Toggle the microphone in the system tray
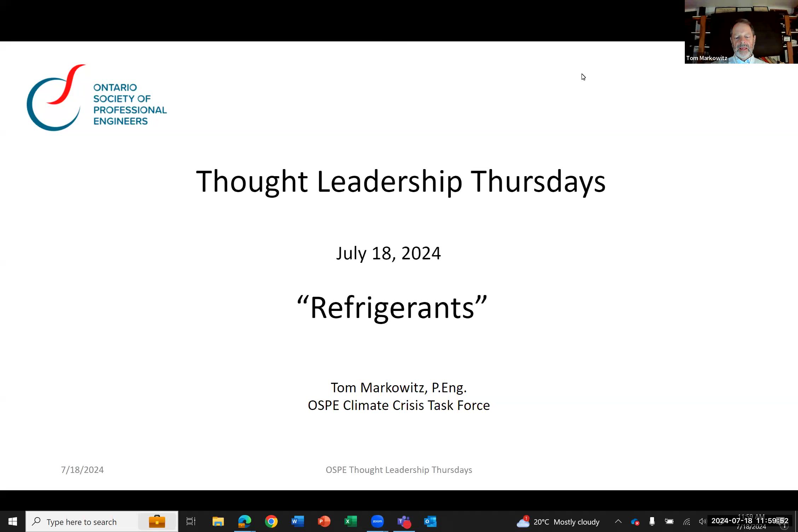This screenshot has width=798, height=532. tap(652, 521)
